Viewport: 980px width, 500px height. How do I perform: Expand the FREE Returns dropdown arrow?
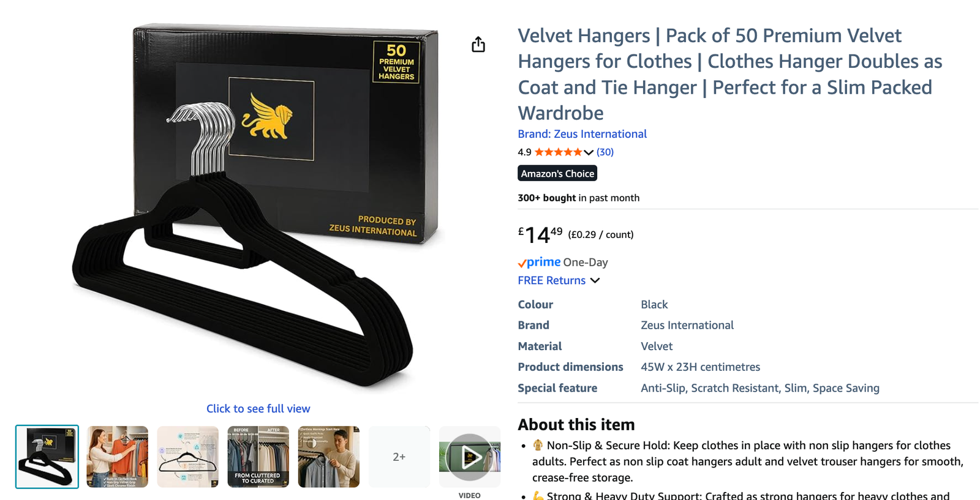point(595,280)
